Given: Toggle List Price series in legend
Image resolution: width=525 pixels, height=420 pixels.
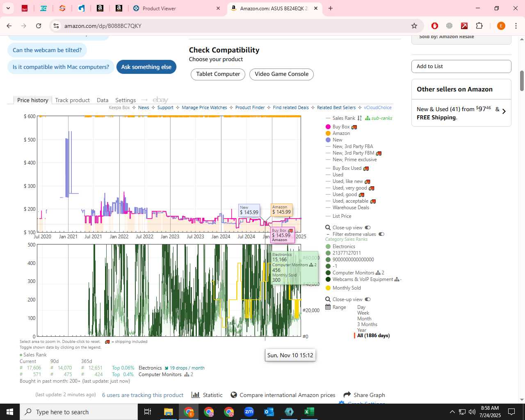Looking at the screenshot, I should pos(338,216).
